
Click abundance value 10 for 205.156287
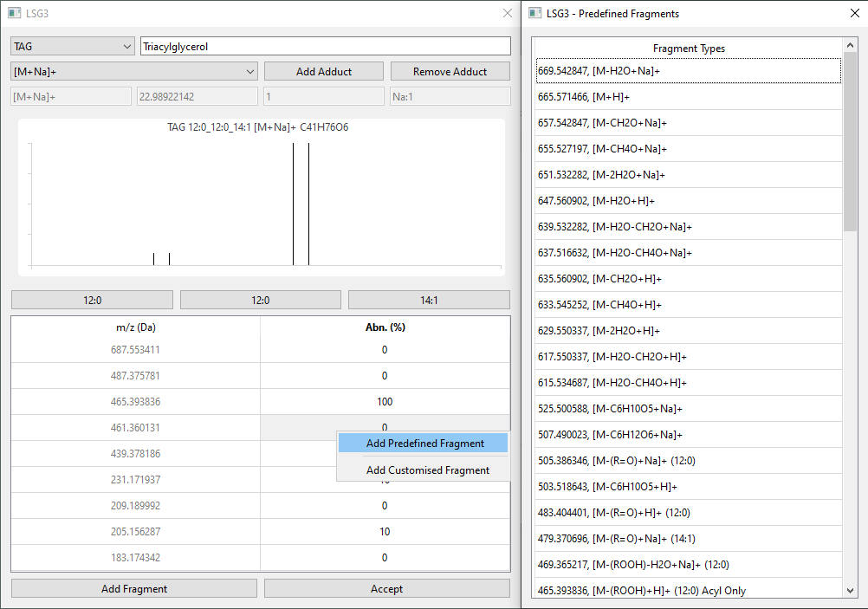385,532
